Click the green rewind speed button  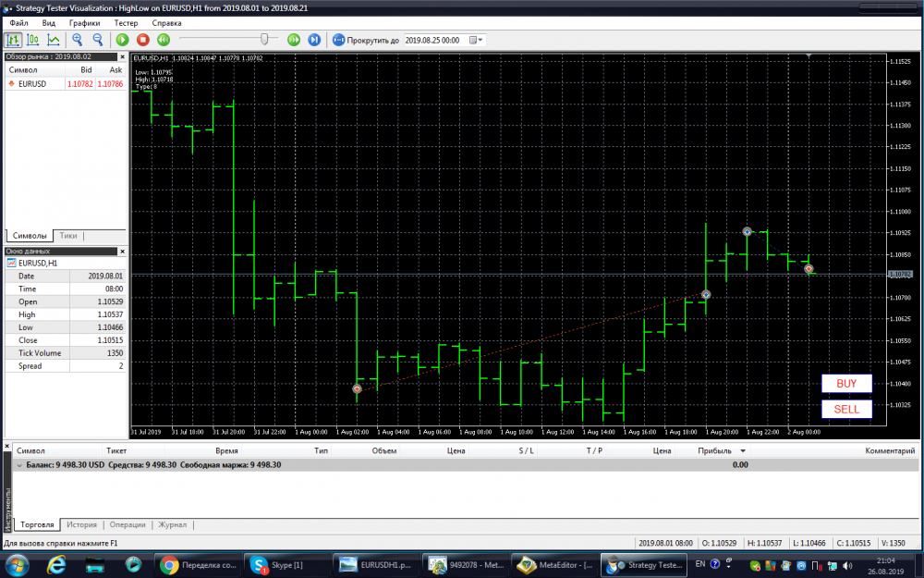[164, 40]
